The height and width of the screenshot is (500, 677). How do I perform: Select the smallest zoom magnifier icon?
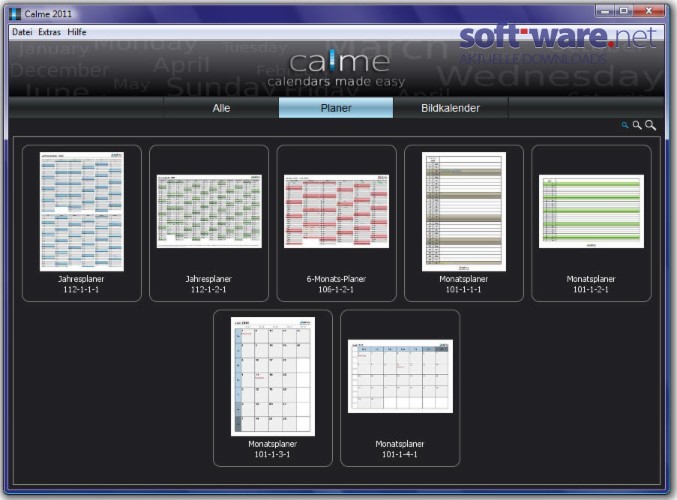pos(624,125)
